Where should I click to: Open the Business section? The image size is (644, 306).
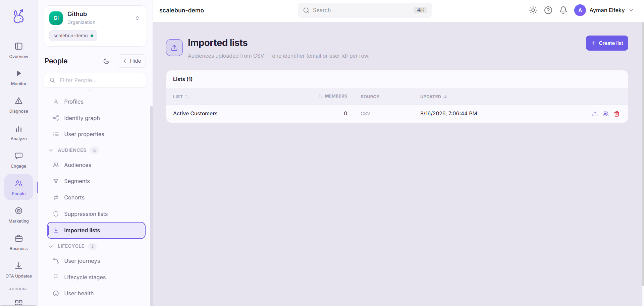click(19, 243)
